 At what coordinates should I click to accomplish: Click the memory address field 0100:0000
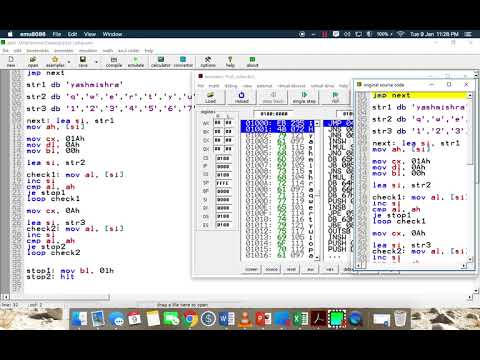point(273,114)
